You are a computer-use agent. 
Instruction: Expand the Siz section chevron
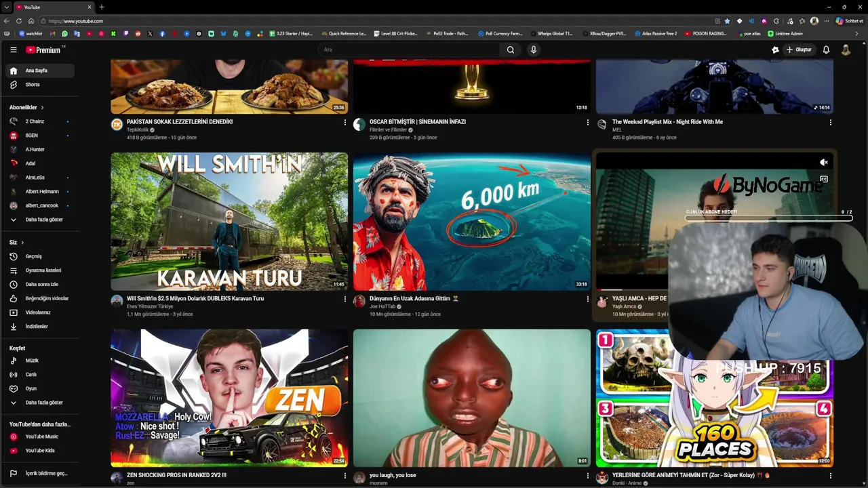click(x=22, y=243)
